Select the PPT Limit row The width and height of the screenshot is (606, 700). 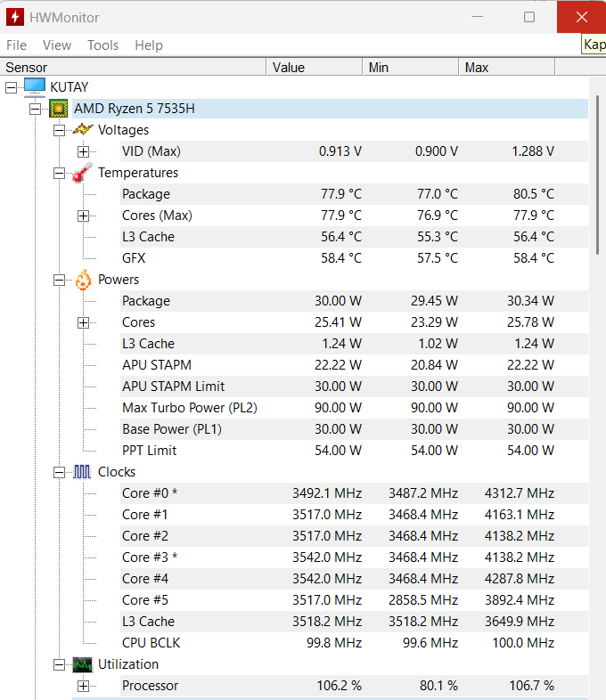[354, 451]
